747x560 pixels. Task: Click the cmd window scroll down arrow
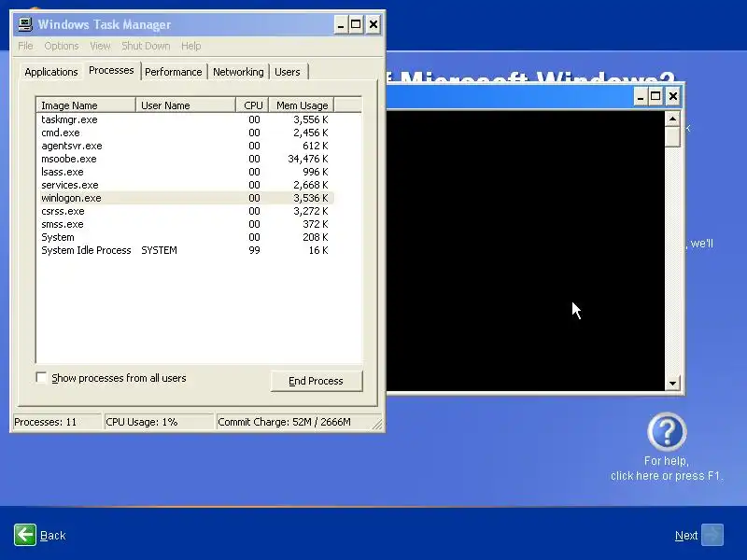672,383
